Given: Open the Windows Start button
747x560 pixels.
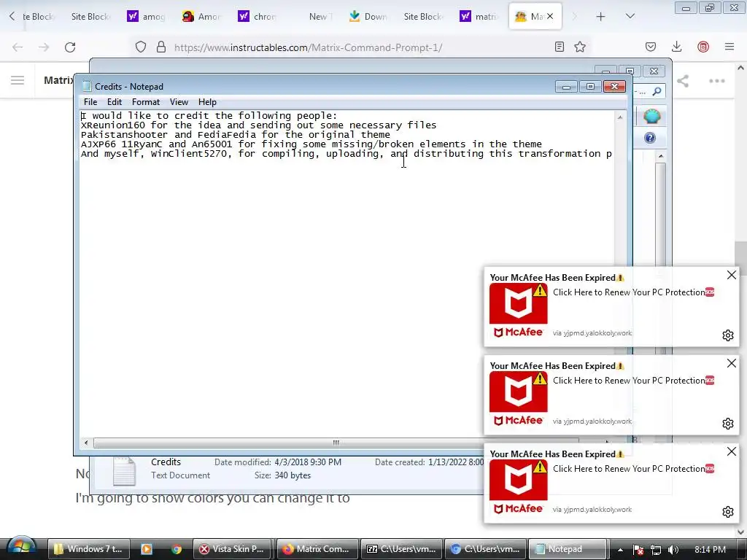Looking at the screenshot, I should [x=21, y=548].
